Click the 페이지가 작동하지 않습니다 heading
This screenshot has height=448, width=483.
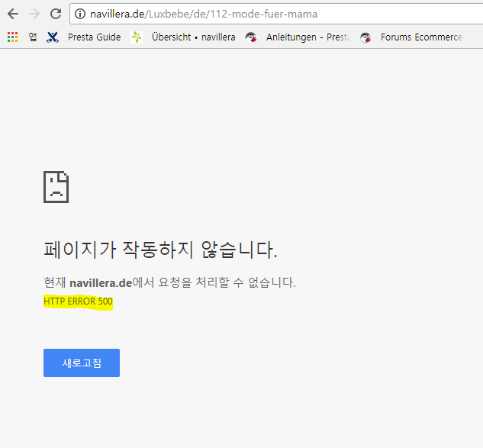pos(160,250)
